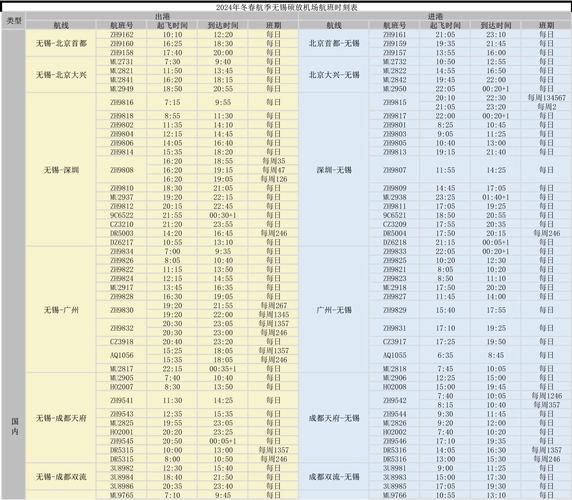Click the timetable title '2024年冬春航季无锡硕放机场航班时刻表'
The height and width of the screenshot is (500, 572).
click(x=286, y=7)
